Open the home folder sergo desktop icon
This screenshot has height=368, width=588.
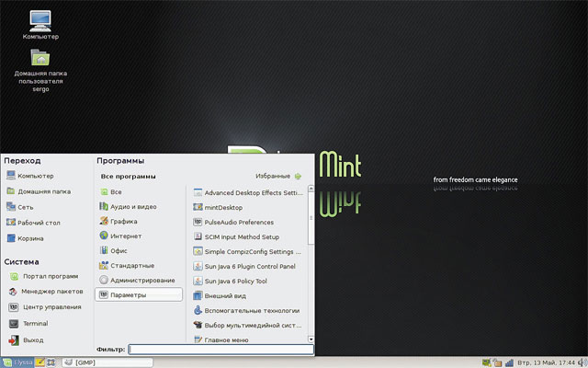point(40,71)
